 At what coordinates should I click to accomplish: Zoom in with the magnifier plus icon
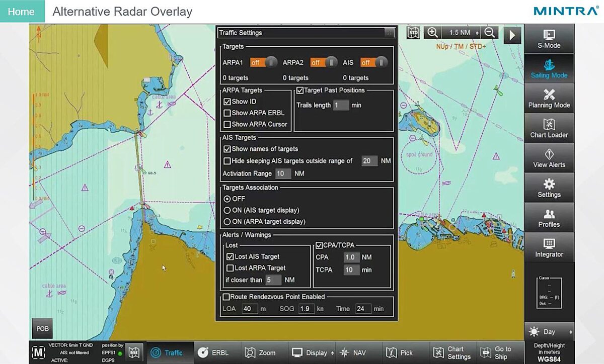(x=432, y=33)
